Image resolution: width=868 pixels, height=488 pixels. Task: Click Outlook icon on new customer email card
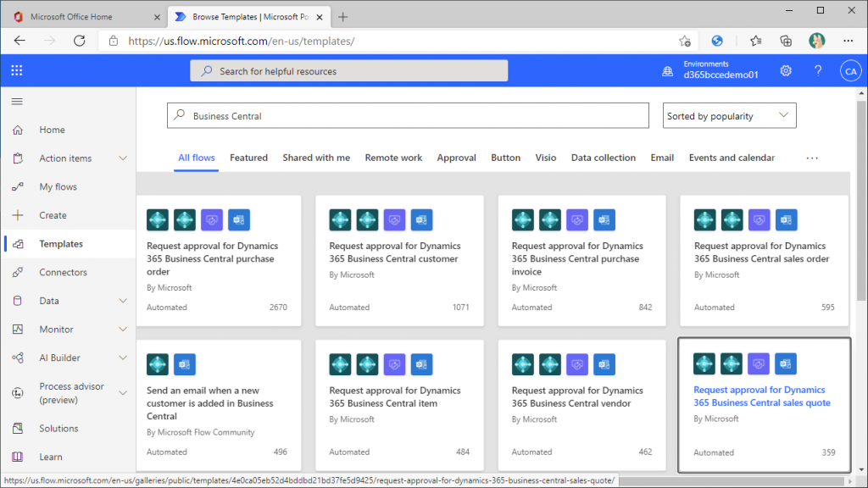click(x=185, y=364)
